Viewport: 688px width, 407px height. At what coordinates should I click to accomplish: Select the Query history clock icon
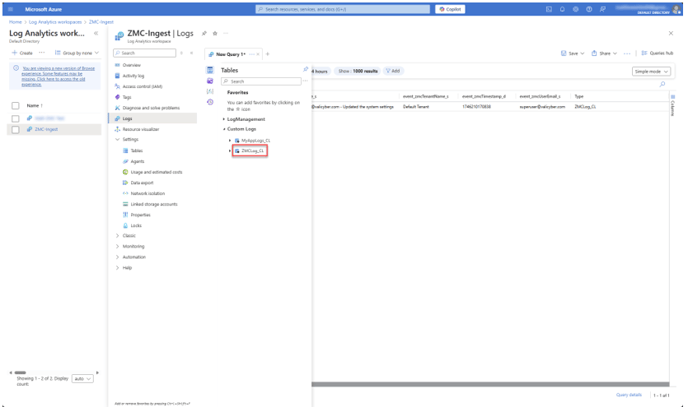pyautogui.click(x=210, y=102)
